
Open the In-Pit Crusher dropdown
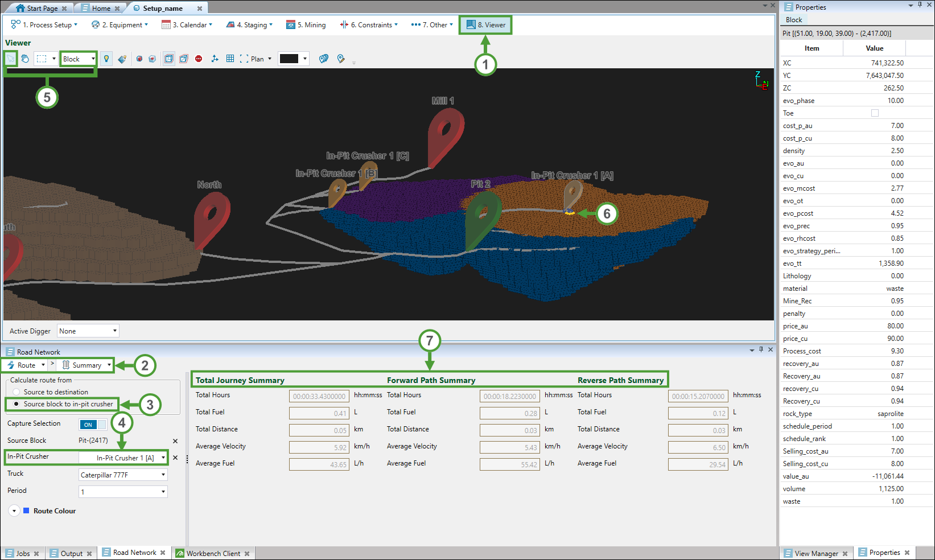point(123,458)
